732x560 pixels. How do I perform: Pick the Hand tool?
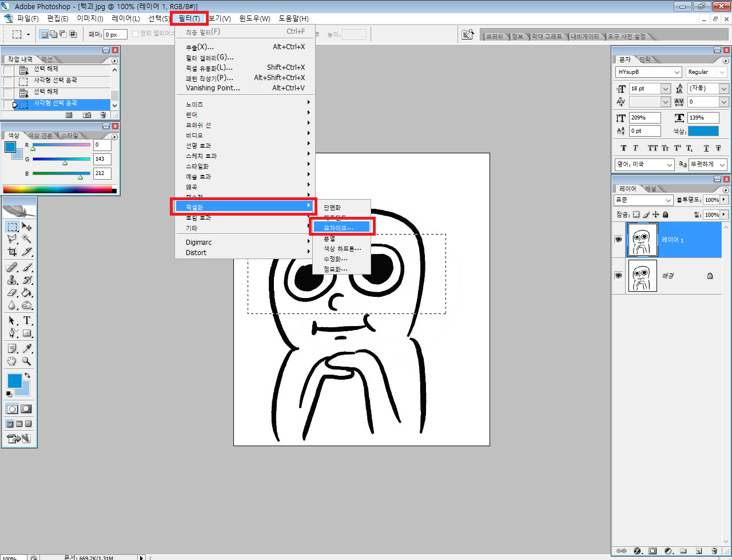(12, 361)
